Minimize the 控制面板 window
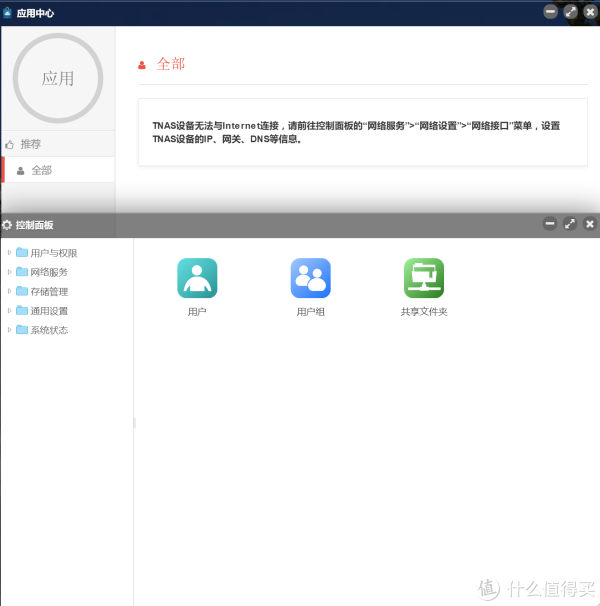This screenshot has height=606, width=600. point(550,224)
